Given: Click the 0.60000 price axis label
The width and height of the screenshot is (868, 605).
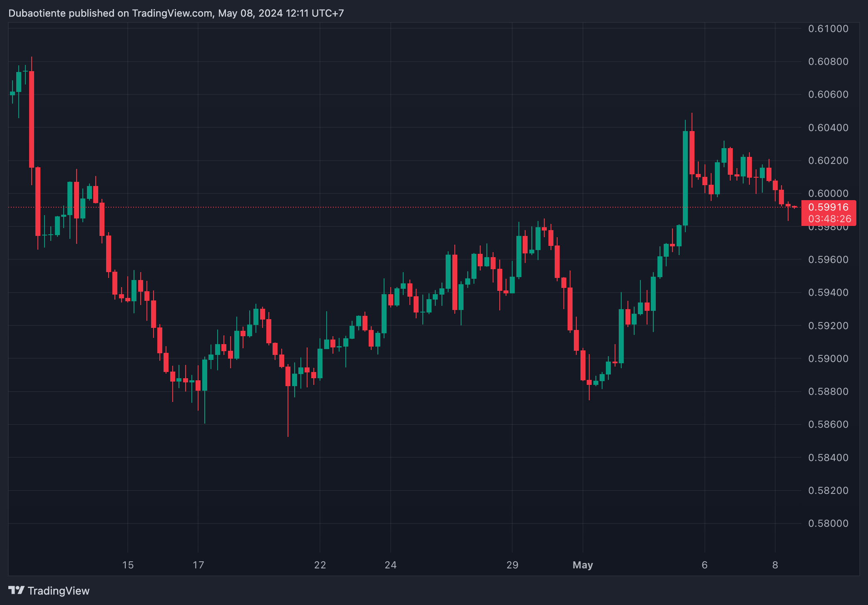Looking at the screenshot, I should 828,193.
